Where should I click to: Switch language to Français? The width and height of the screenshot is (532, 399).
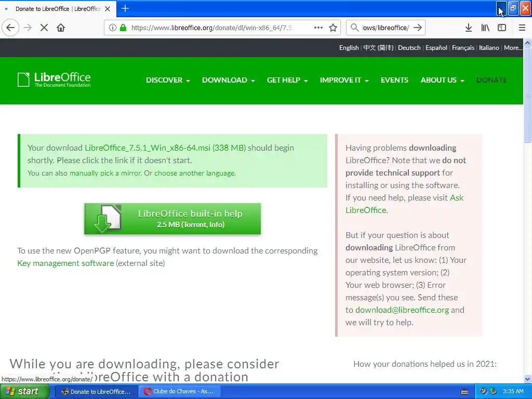pos(463,48)
